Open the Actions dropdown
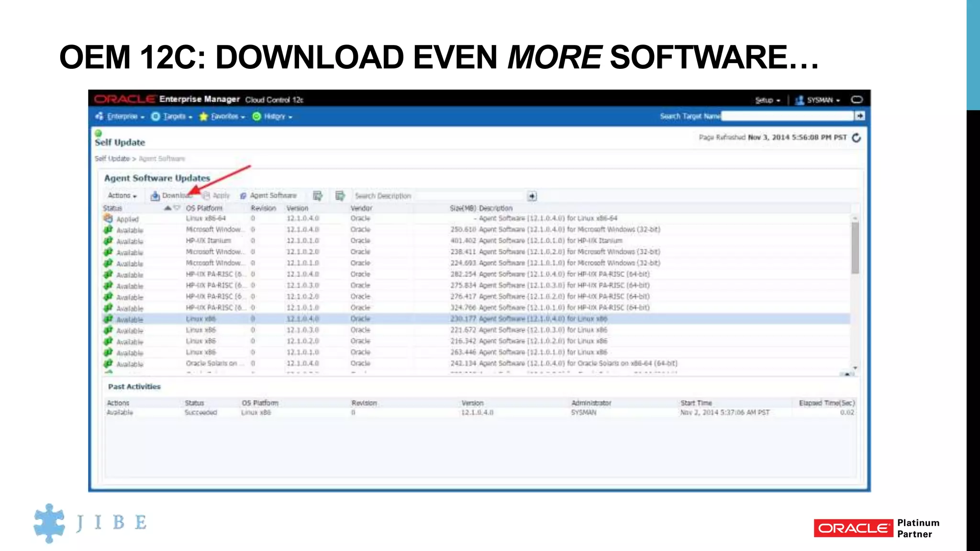 [x=122, y=196]
